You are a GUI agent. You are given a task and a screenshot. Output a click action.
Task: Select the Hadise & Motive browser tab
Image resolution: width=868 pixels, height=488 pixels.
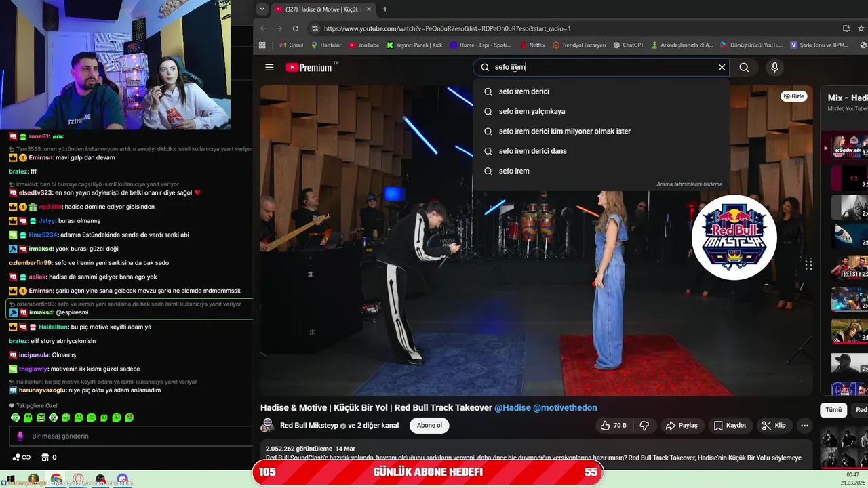pyautogui.click(x=323, y=9)
